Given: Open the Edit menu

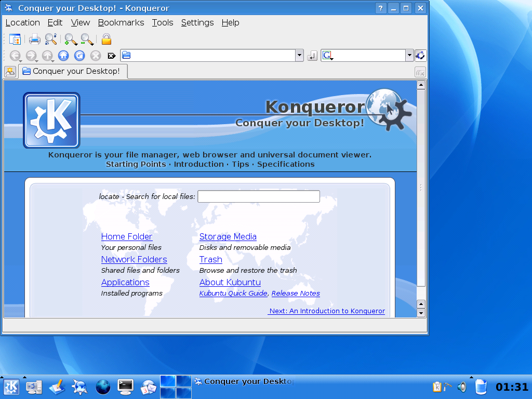Looking at the screenshot, I should click(55, 23).
